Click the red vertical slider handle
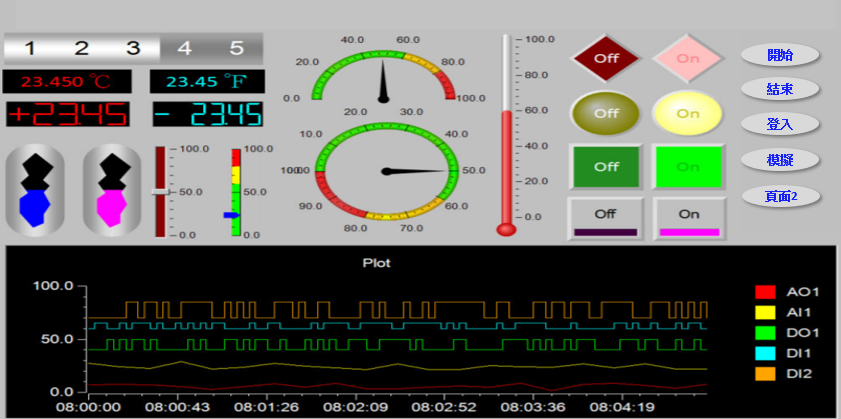 click(161, 191)
